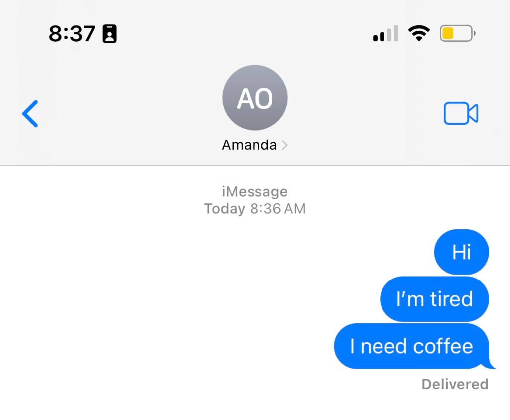Open Amanda's contact name label

tap(249, 145)
